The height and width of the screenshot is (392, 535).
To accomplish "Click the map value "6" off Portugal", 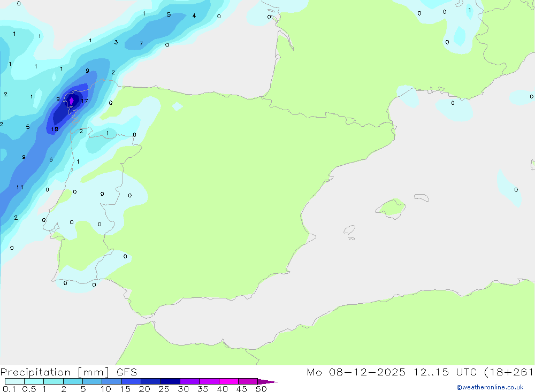I will click(x=51, y=159).
